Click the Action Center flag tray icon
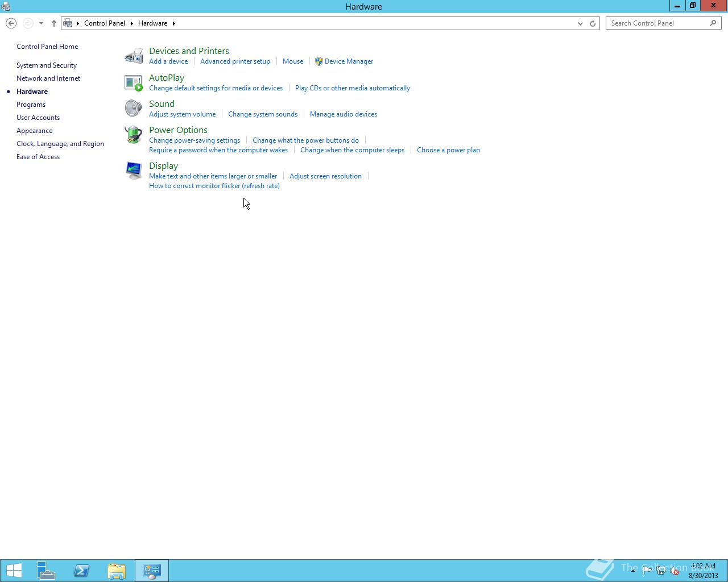 (647, 571)
